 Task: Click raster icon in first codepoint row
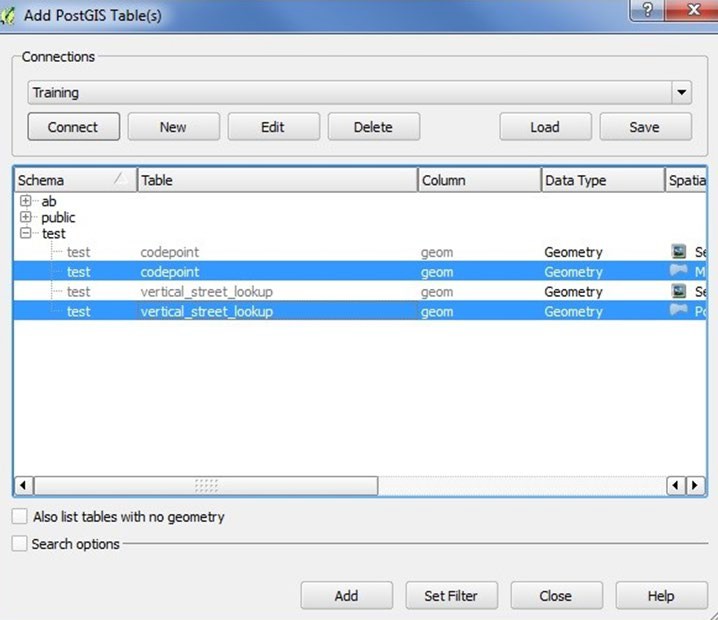[678, 251]
